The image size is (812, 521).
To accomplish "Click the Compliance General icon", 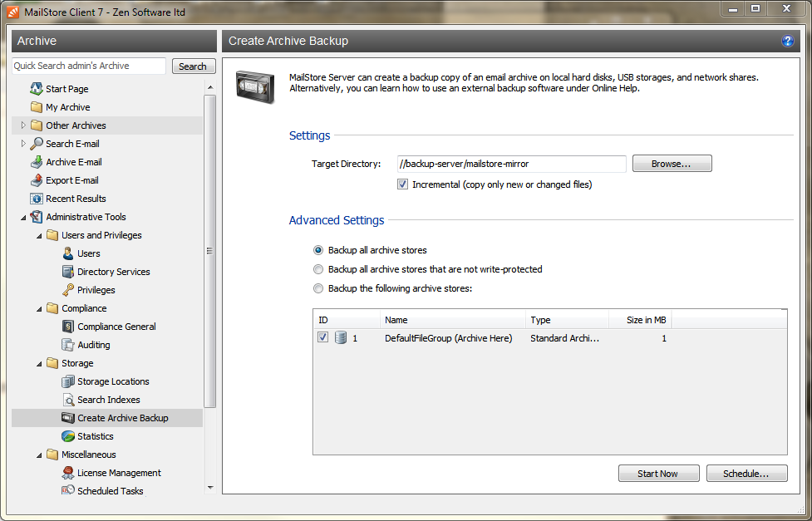I will point(68,327).
